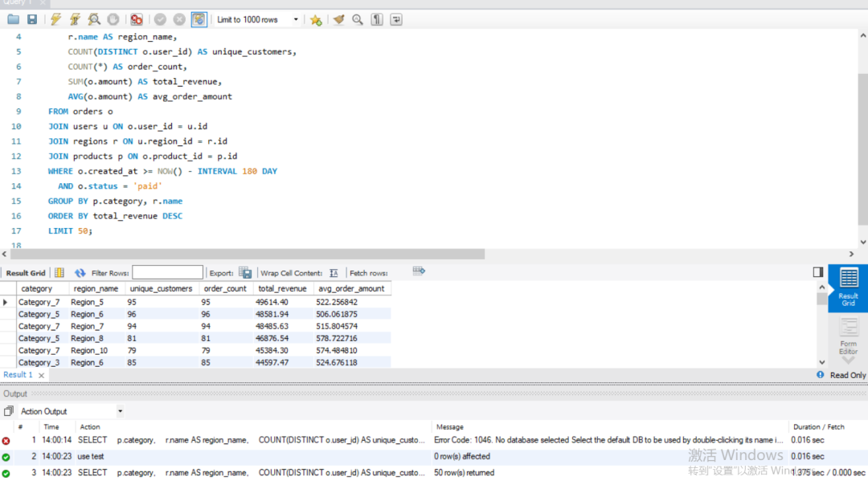Viewport: 868px width, 497px height.
Task: Sort by the category column header
Action: click(36, 288)
